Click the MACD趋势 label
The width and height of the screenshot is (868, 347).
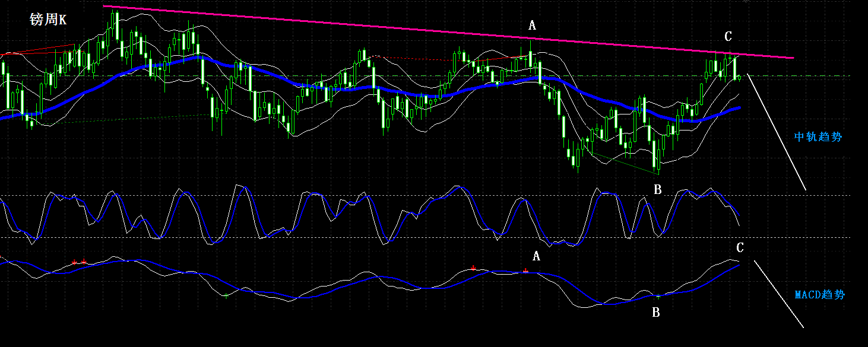(820, 295)
